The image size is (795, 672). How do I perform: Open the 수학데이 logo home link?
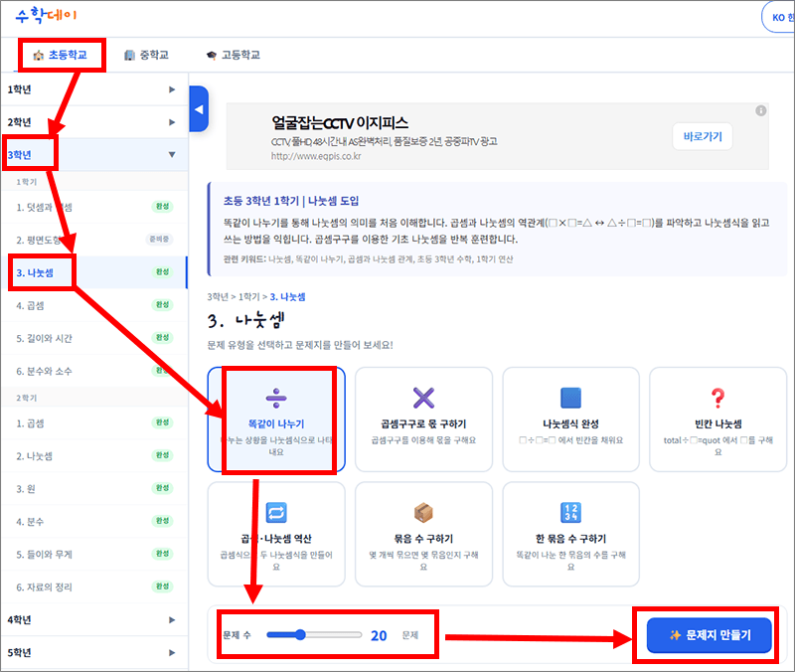tap(46, 15)
